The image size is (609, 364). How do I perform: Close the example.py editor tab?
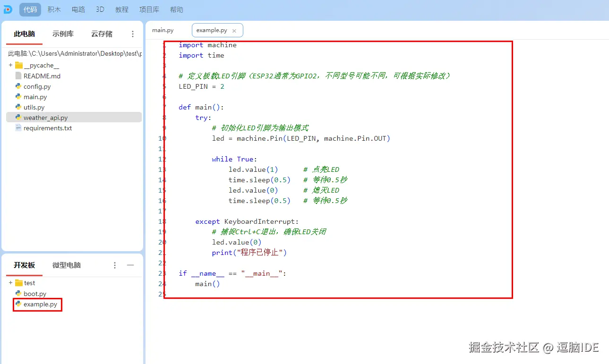[x=234, y=31]
